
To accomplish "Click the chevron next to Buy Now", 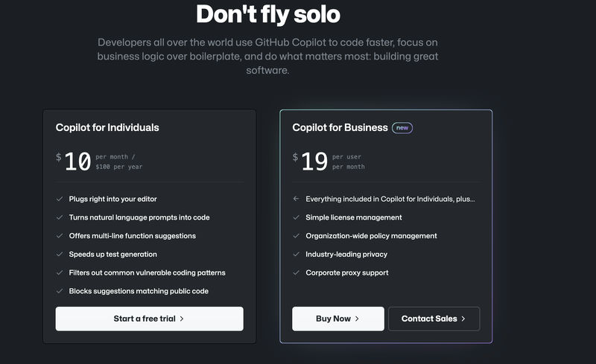I will [357, 319].
